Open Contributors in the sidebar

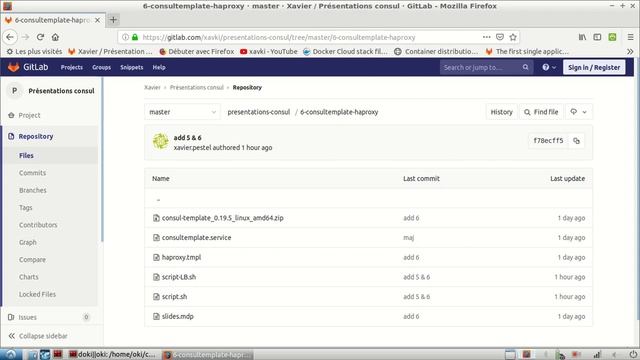click(x=38, y=225)
